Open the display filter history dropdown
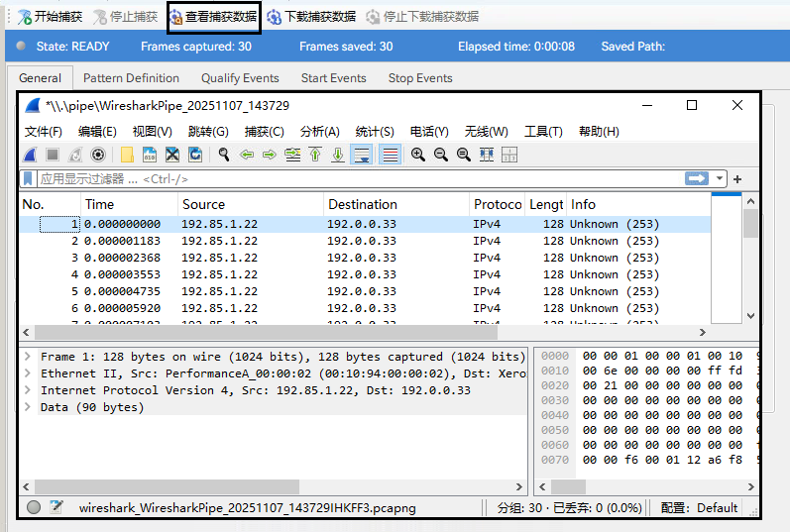790x532 pixels. pos(720,179)
